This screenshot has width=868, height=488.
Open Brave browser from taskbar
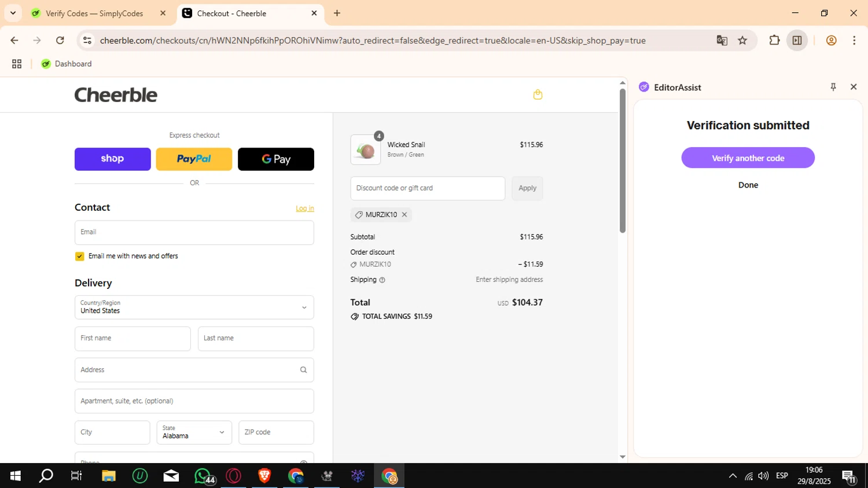[264, 476]
